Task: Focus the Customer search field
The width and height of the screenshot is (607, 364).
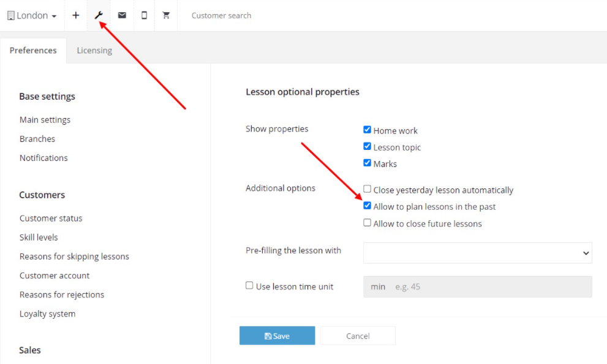Action: tap(222, 15)
